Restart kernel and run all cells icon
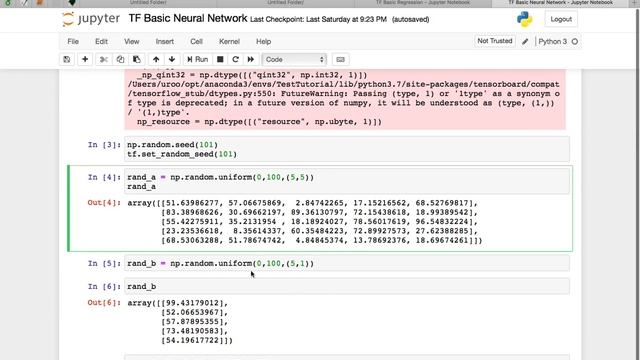Image resolution: width=640 pixels, height=360 pixels. [251, 60]
